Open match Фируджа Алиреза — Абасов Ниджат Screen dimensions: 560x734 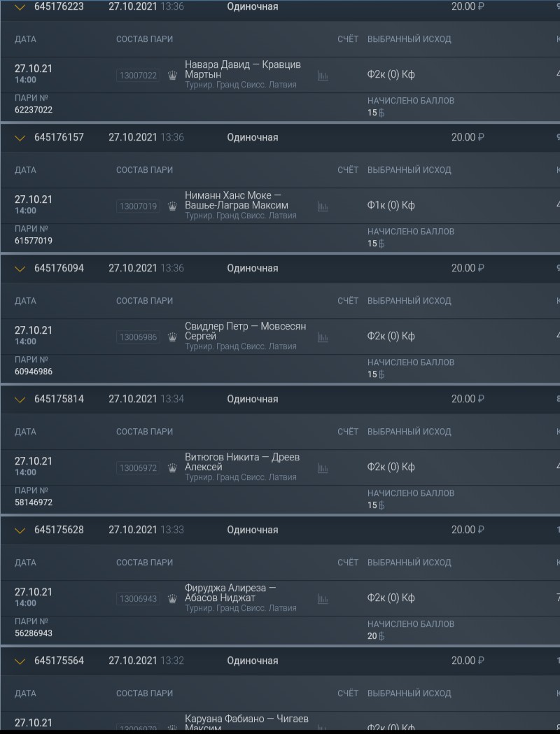coord(230,593)
